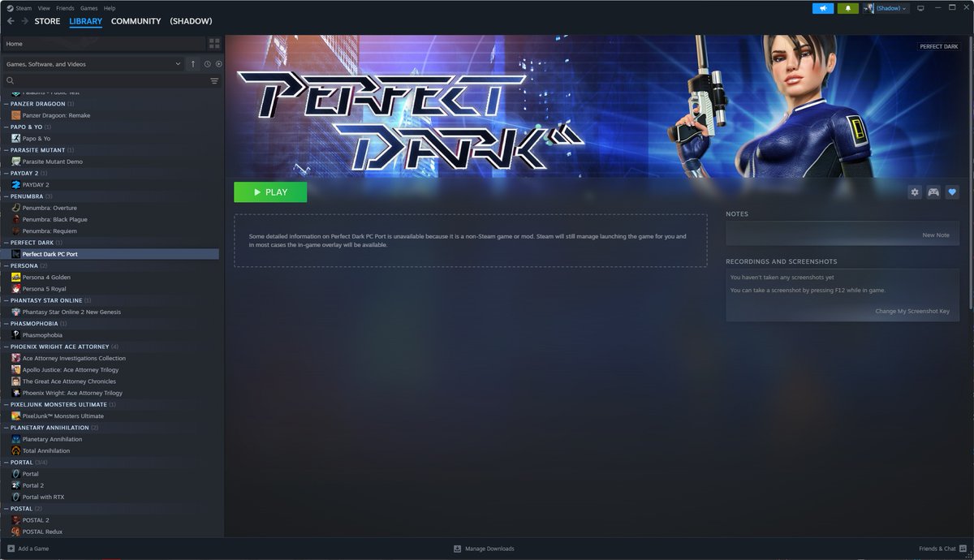974x560 pixels.
Task: Click the POSTAL 2 game icon
Action: tap(16, 520)
